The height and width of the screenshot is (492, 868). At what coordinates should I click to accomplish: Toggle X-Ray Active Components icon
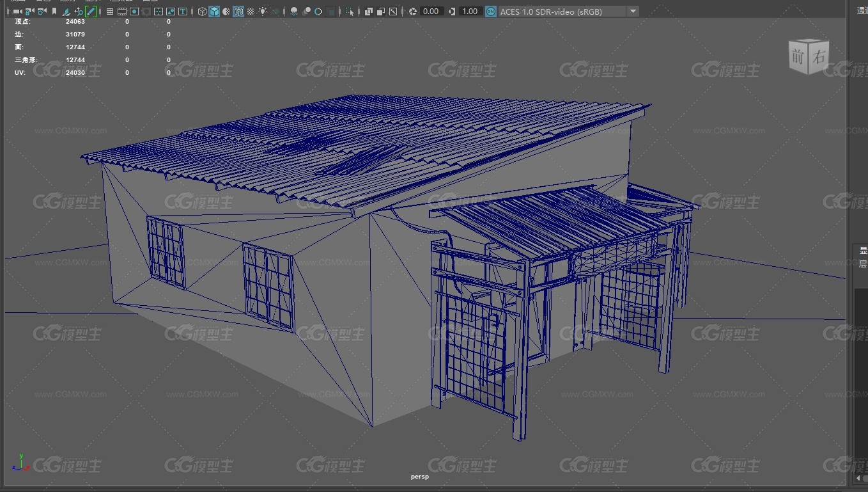click(x=380, y=12)
